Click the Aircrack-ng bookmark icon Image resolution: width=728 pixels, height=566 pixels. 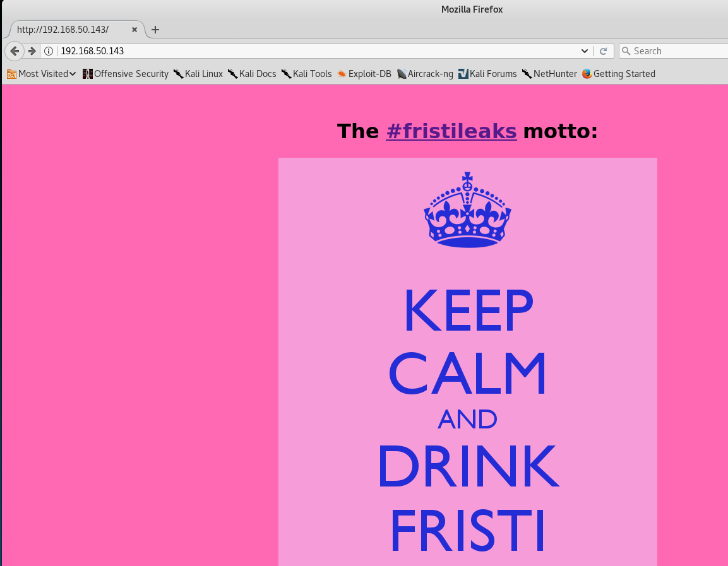click(x=402, y=74)
